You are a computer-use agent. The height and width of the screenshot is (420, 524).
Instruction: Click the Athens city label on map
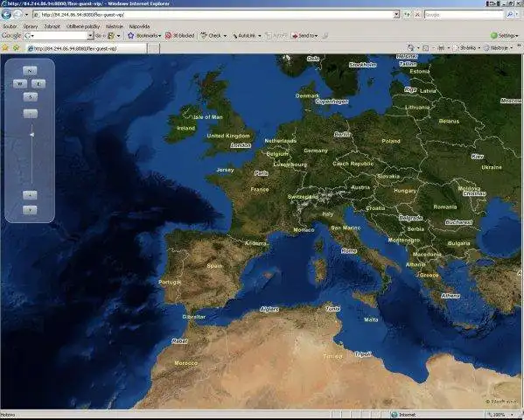pos(451,296)
